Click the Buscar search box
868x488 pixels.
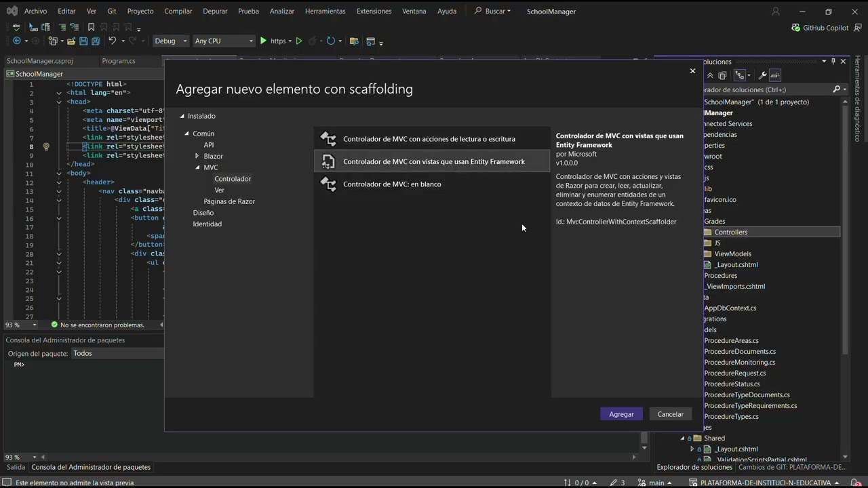coord(493,12)
